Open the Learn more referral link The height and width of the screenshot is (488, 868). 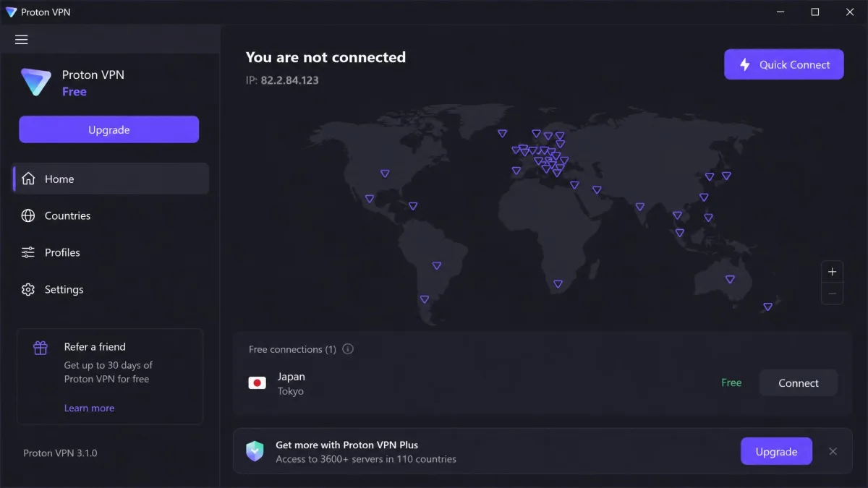89,408
